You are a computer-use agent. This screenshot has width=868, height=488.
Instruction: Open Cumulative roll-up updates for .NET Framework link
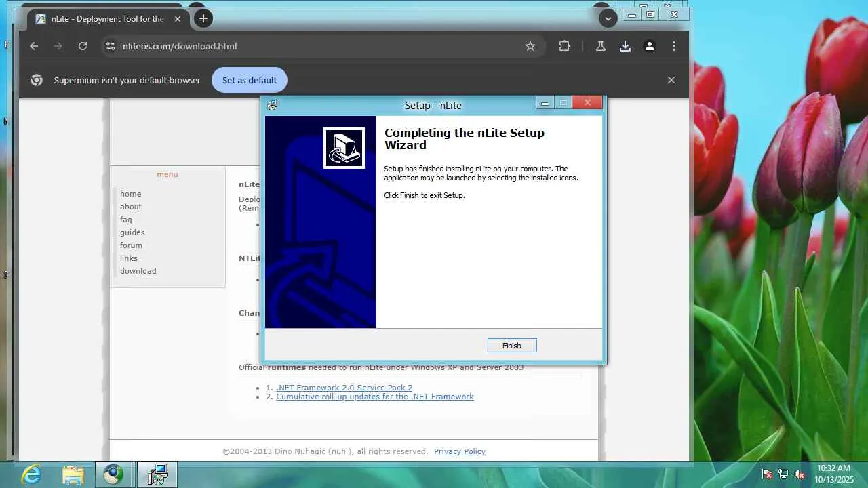point(375,396)
